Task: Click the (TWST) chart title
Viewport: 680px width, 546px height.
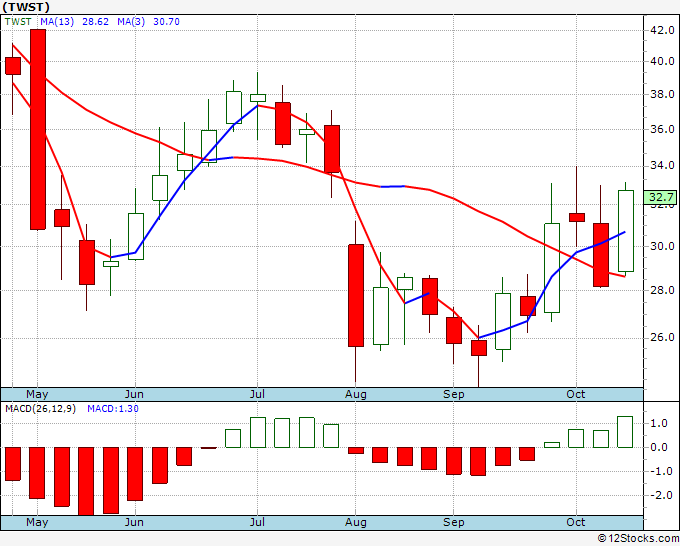Action: pyautogui.click(x=26, y=7)
